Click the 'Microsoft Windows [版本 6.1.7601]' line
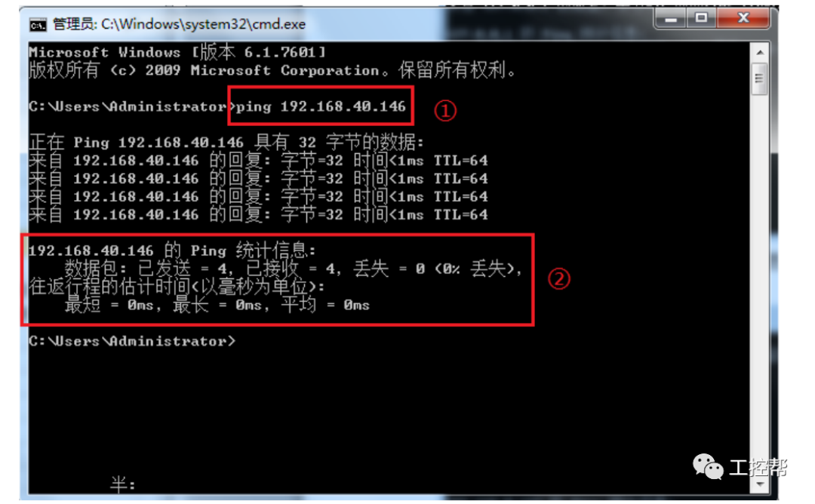815x504 pixels. point(177,52)
